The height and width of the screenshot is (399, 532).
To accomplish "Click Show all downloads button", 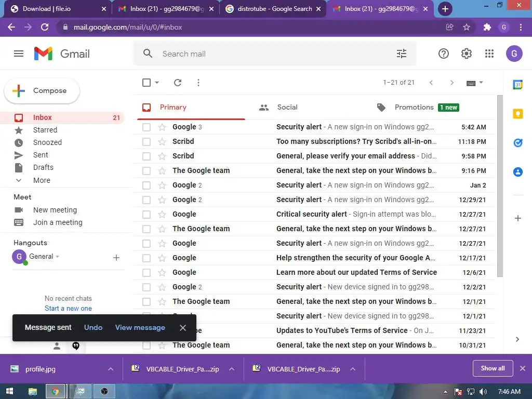I will 493,368.
